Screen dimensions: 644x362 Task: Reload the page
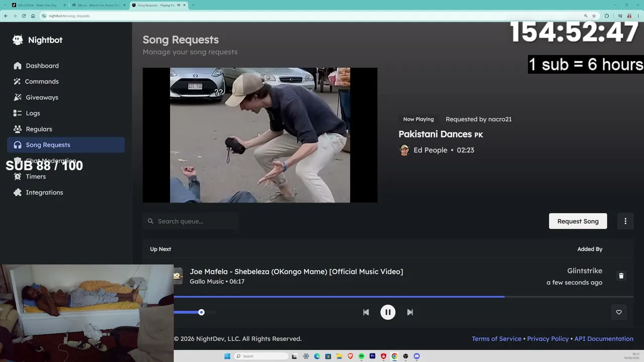tap(24, 16)
